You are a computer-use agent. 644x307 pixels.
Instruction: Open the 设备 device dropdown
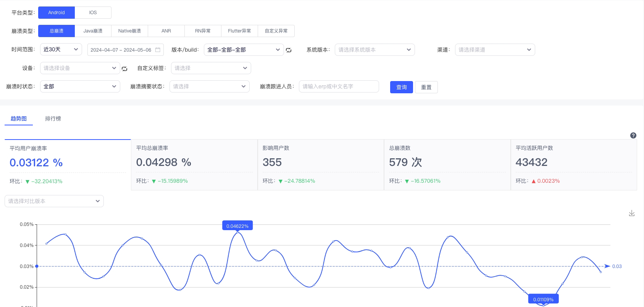(80, 68)
